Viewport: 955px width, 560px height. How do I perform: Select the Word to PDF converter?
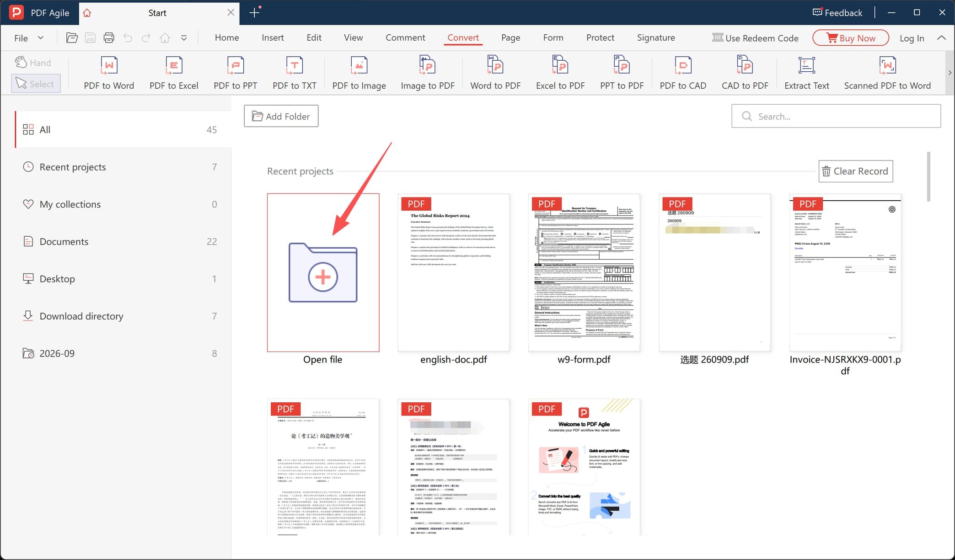pyautogui.click(x=495, y=73)
